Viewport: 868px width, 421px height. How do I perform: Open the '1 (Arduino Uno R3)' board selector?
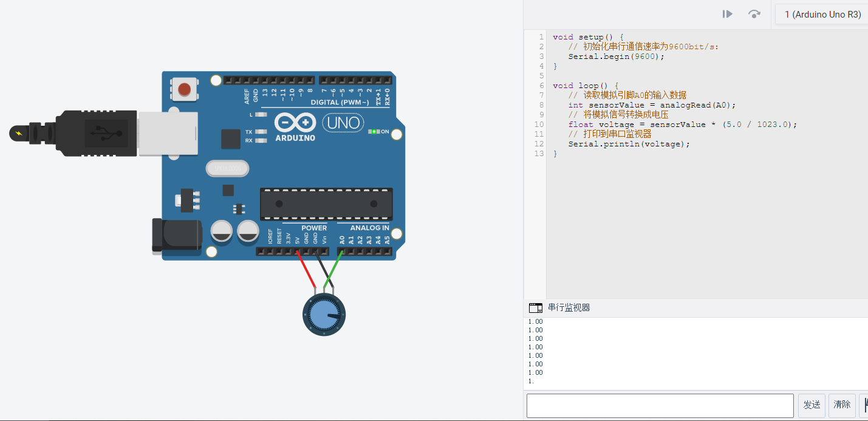point(822,14)
